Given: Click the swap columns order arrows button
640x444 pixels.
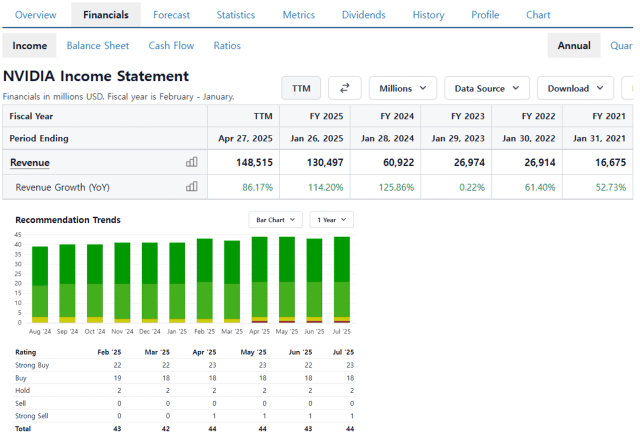Looking at the screenshot, I should 344,88.
